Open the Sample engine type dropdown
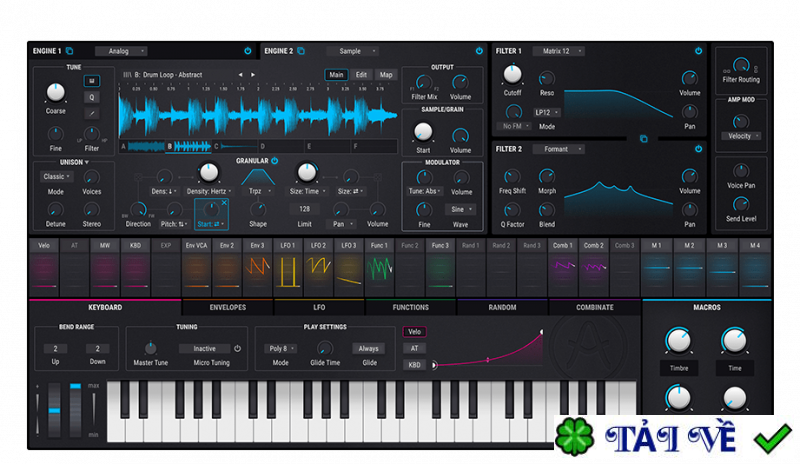This screenshot has width=800, height=464. pos(353,51)
